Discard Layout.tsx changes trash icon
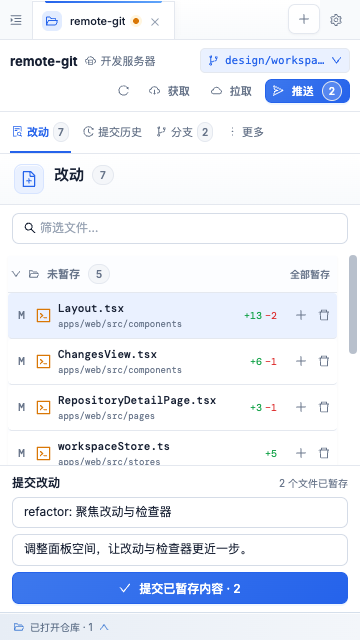The width and height of the screenshot is (360, 640). [324, 315]
